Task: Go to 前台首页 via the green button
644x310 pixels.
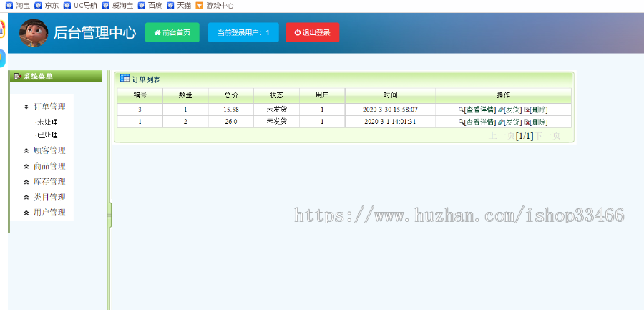Action: [172, 32]
